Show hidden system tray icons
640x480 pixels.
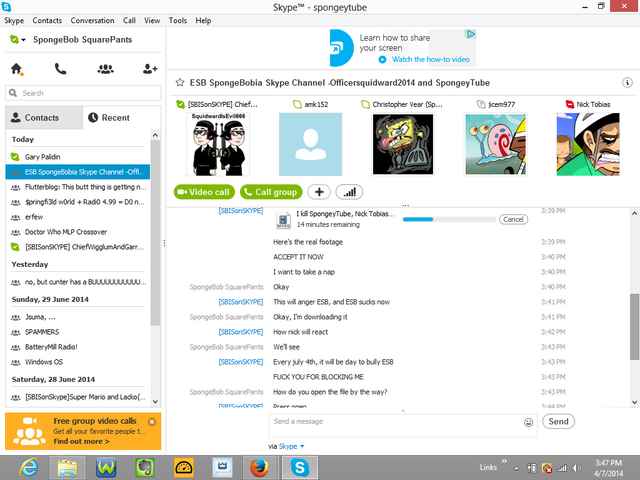pyautogui.click(x=517, y=469)
